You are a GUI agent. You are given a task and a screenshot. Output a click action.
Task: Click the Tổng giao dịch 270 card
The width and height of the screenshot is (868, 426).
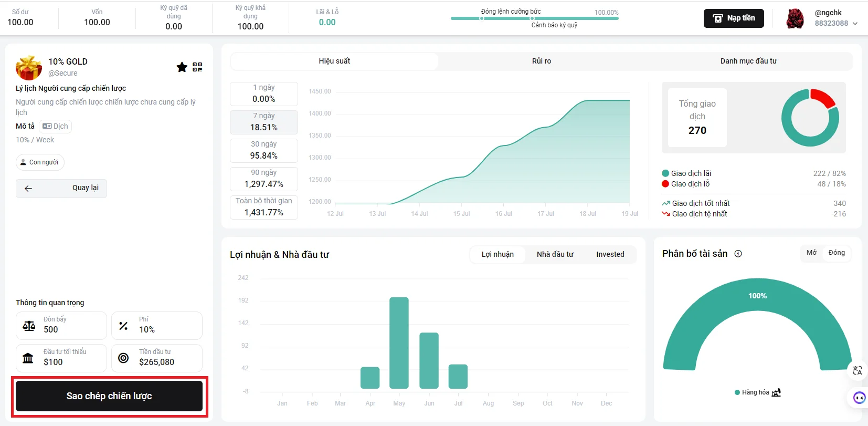pyautogui.click(x=697, y=117)
